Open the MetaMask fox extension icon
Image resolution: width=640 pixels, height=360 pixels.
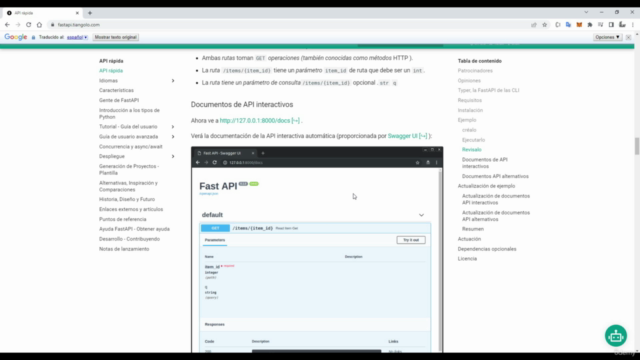pos(579,25)
